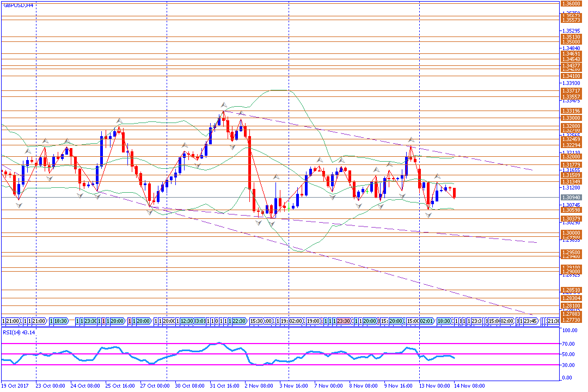
Task: Click the 23:45 event marker on timeline
Action: [x=530, y=321]
